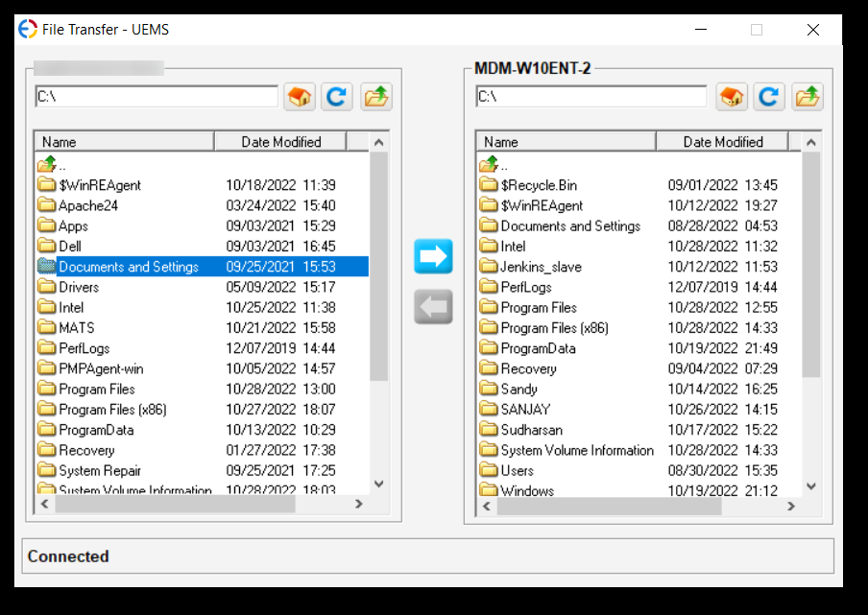
Task: Open the home directory on MDM-W10ENT-2
Action: (x=731, y=96)
